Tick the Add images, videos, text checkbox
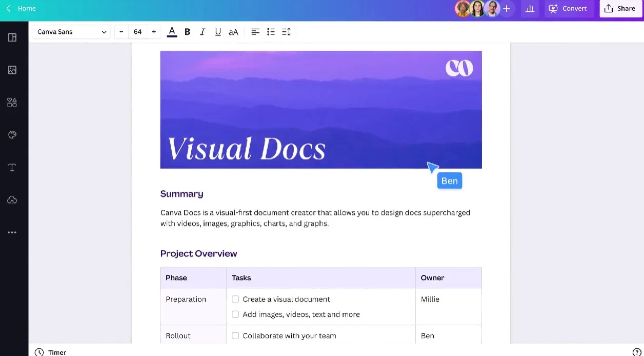Viewport: 644px width, 356px height. coord(235,314)
